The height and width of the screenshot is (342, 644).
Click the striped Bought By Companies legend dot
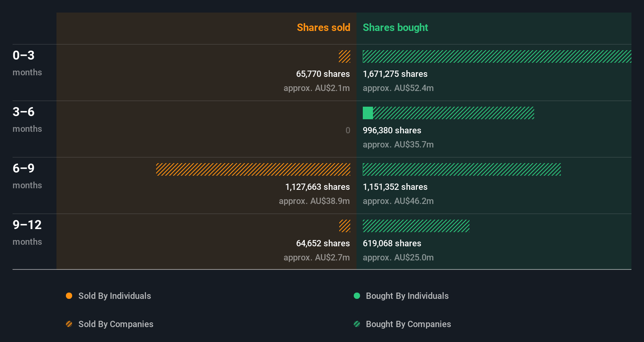point(357,324)
